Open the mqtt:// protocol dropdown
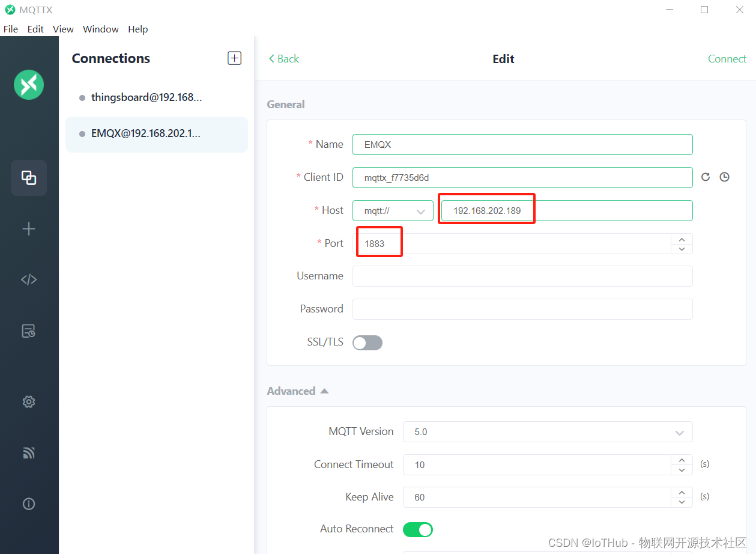This screenshot has width=756, height=554. 393,211
